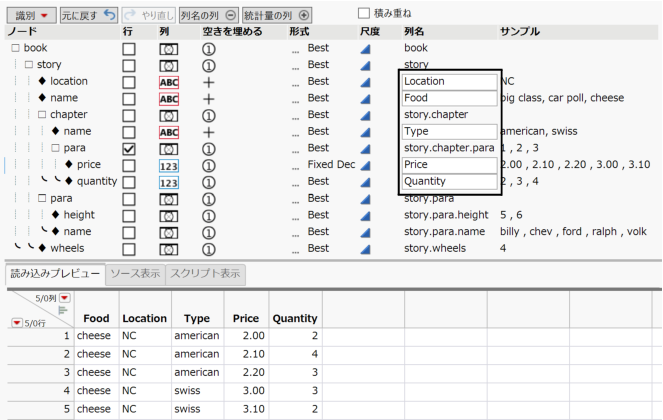Click the Food column name field
This screenshot has height=420, width=663.
(x=449, y=98)
